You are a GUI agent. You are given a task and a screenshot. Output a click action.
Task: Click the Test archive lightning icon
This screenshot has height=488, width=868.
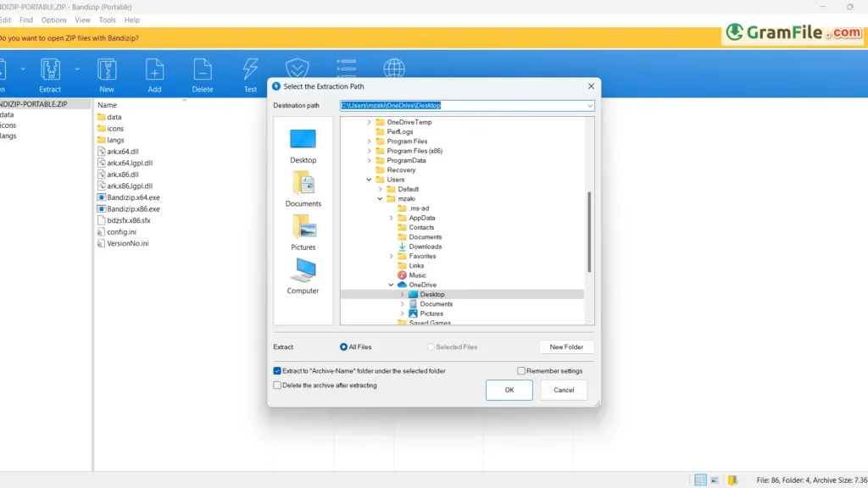[x=250, y=75]
